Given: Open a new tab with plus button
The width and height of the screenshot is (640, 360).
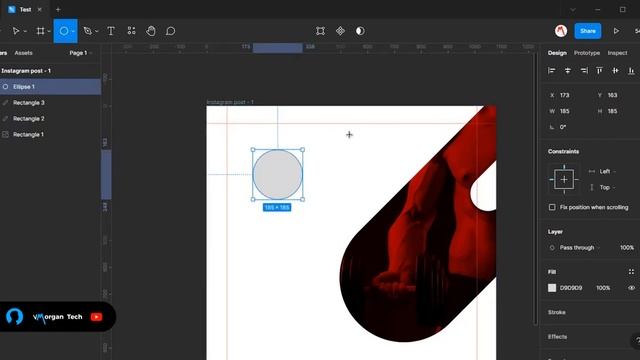Looking at the screenshot, I should [x=58, y=9].
